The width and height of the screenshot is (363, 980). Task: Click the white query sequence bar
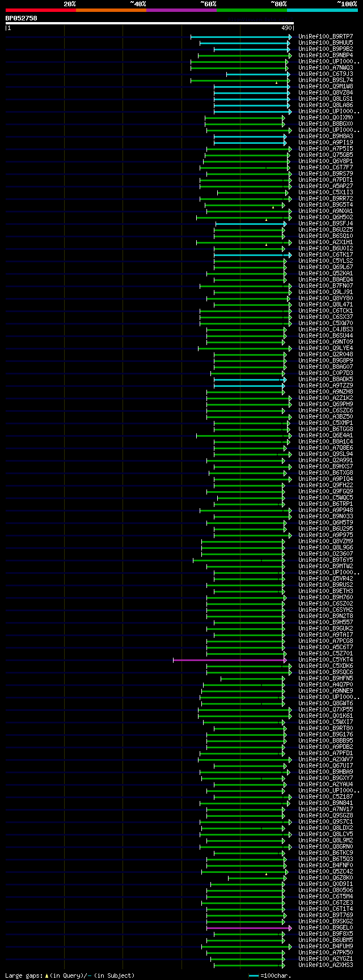pyautogui.click(x=150, y=23)
